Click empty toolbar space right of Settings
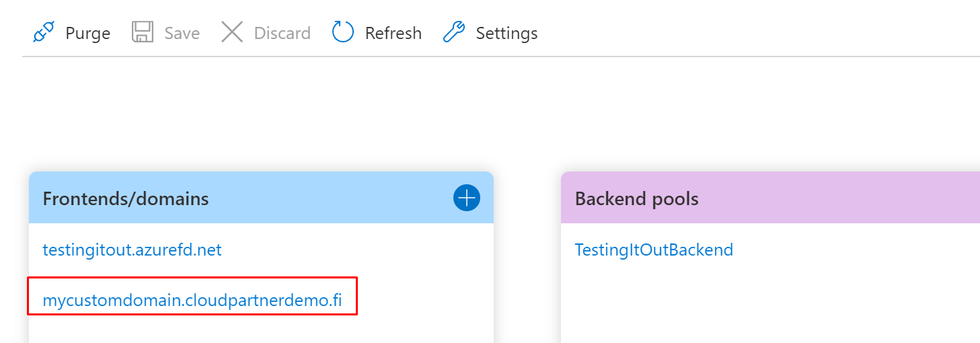The image size is (980, 343). tap(740, 33)
